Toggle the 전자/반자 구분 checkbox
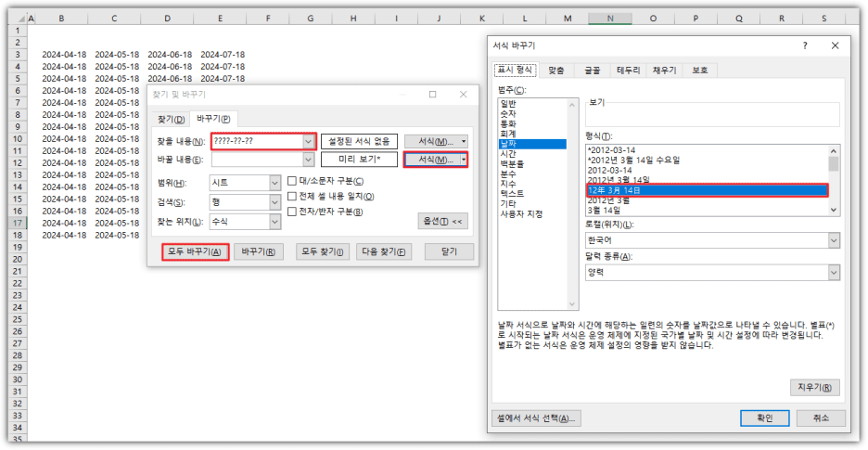Viewport: 868px width, 450px height. tap(292, 212)
